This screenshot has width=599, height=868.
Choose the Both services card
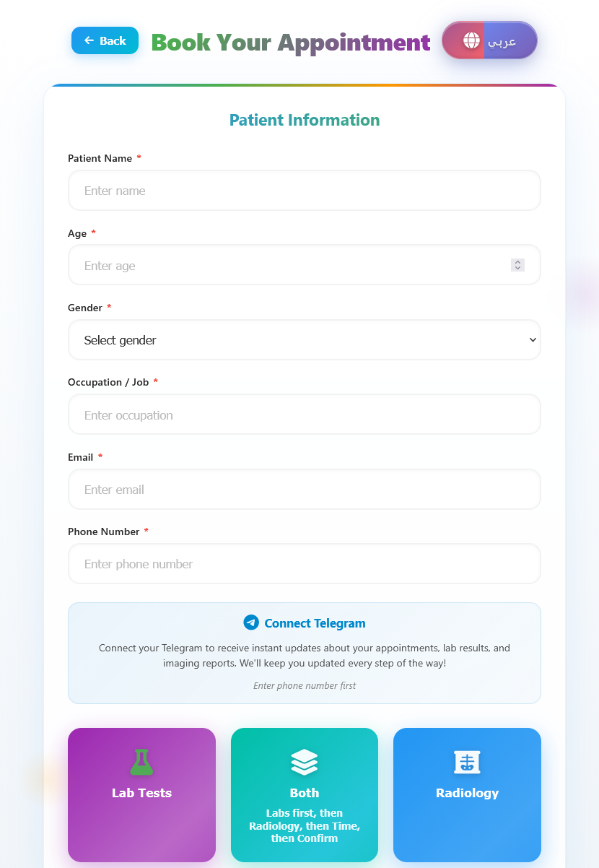305,794
